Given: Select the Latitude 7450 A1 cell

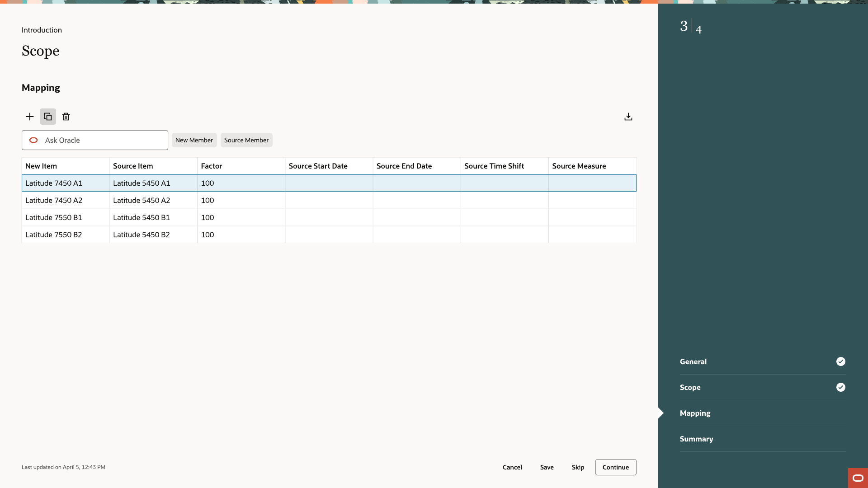Looking at the screenshot, I should [66, 183].
